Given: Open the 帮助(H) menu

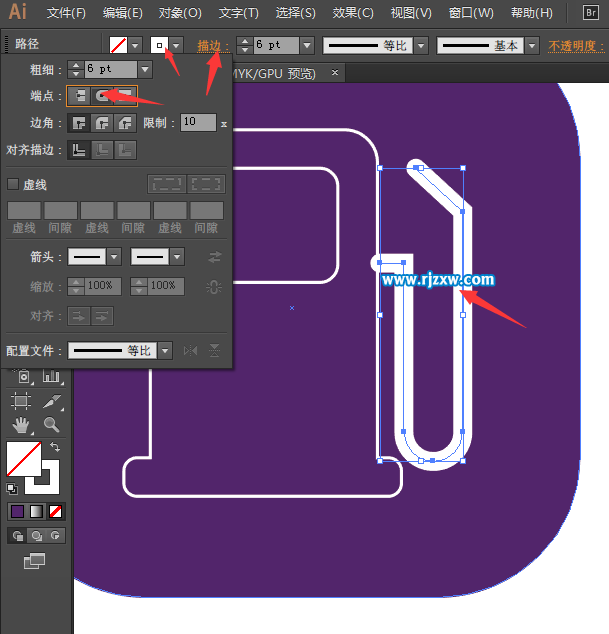Looking at the screenshot, I should (532, 13).
